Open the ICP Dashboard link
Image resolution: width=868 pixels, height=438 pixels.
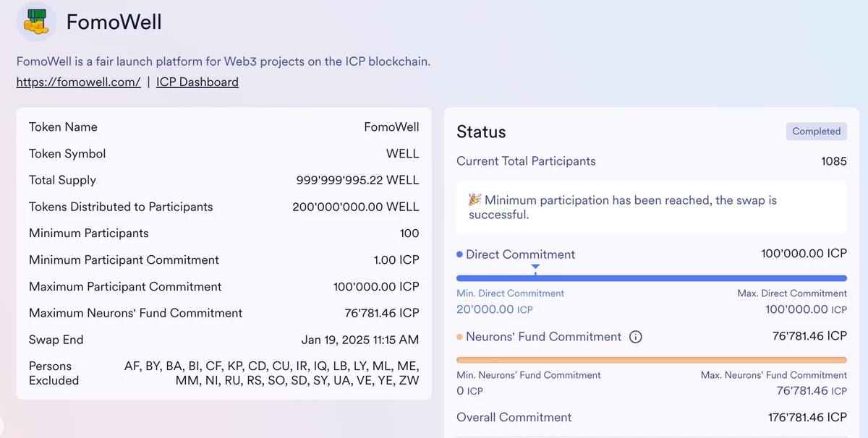click(197, 82)
